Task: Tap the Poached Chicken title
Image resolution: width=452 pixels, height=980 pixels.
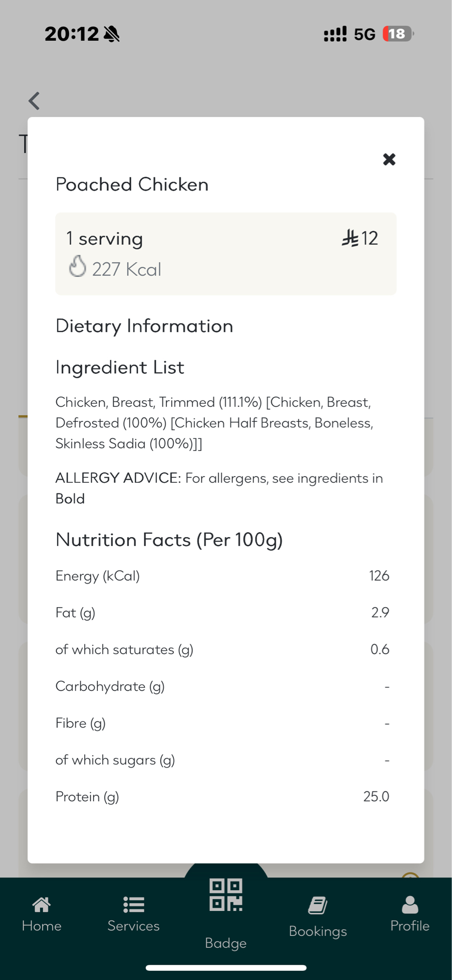Action: pyautogui.click(x=132, y=185)
